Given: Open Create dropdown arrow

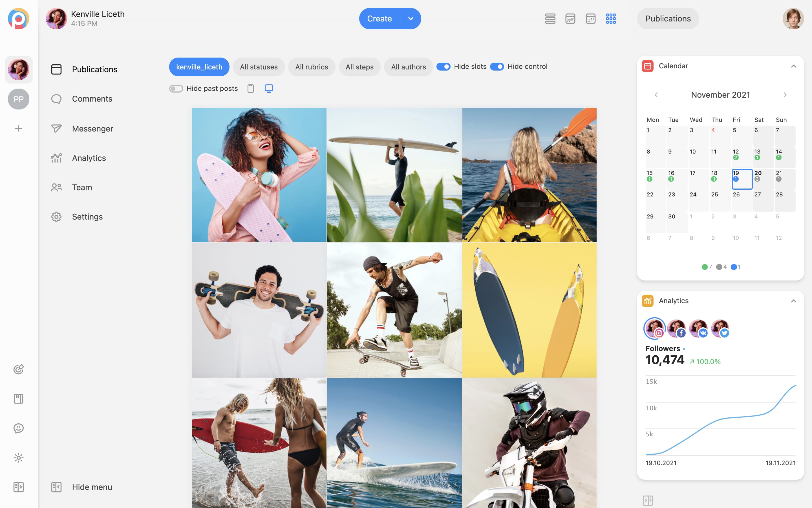Looking at the screenshot, I should 411,19.
